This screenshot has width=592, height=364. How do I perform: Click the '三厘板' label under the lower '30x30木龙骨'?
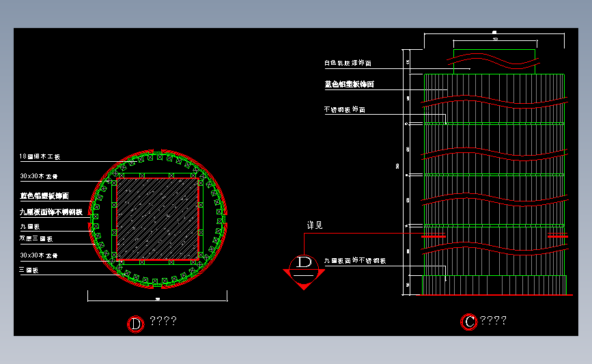(x=29, y=270)
